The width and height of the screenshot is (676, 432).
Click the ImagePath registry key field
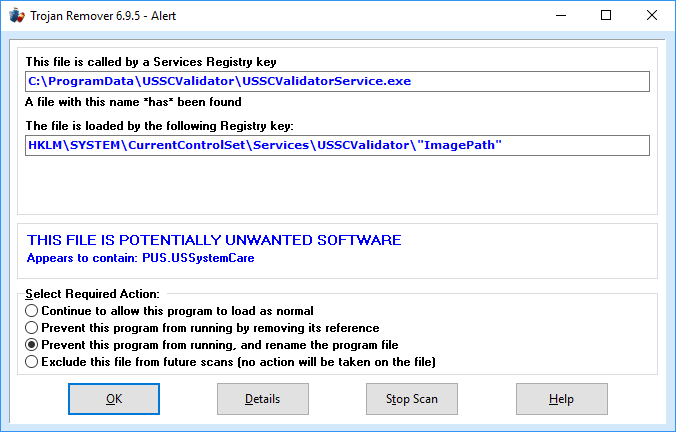(338, 145)
